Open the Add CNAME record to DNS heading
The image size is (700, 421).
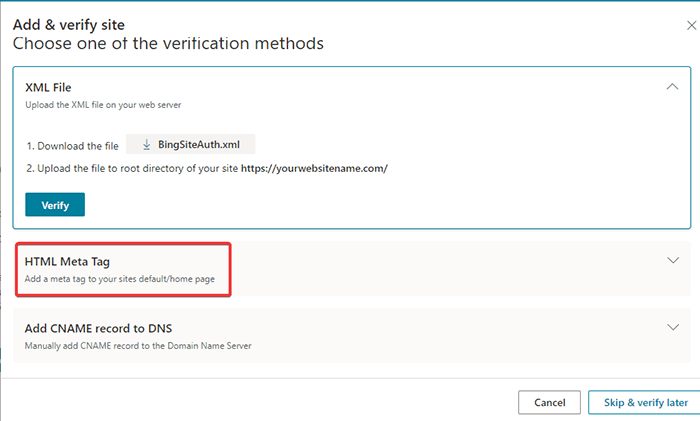coord(104,328)
